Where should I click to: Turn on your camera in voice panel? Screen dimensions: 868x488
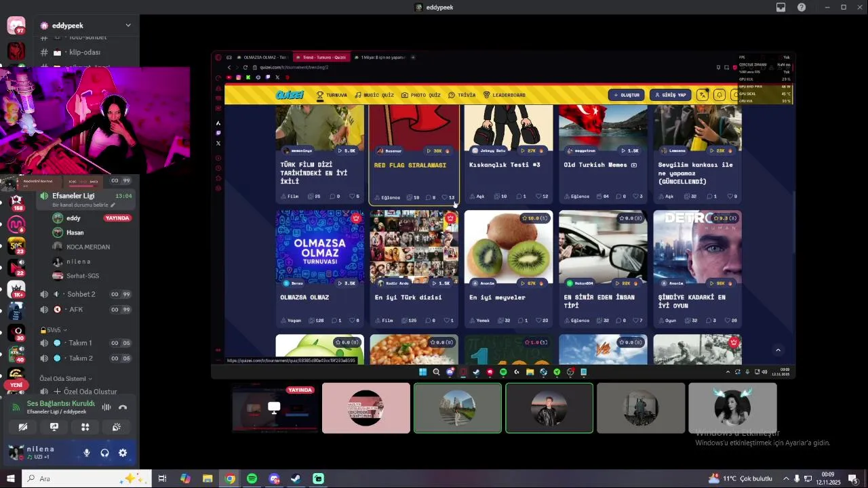click(x=23, y=427)
